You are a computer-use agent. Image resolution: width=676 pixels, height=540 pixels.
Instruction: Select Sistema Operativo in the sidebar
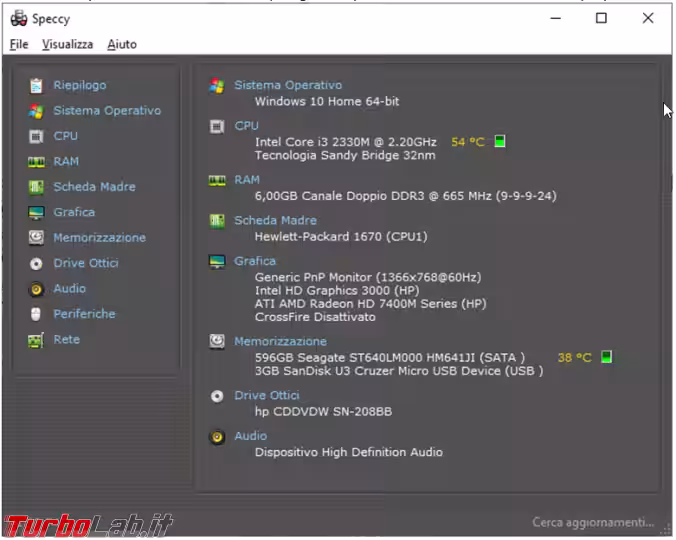(107, 111)
